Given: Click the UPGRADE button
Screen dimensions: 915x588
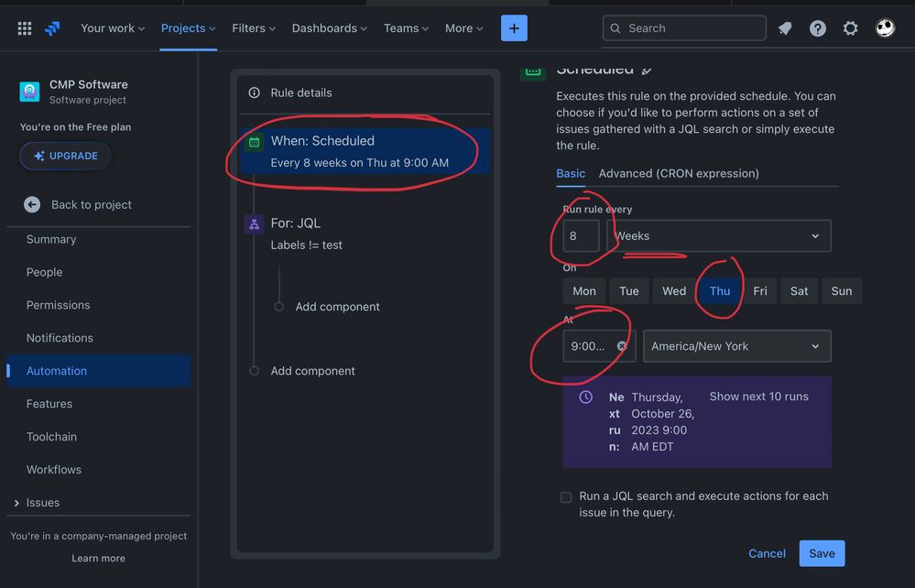Looking at the screenshot, I should pos(65,157).
